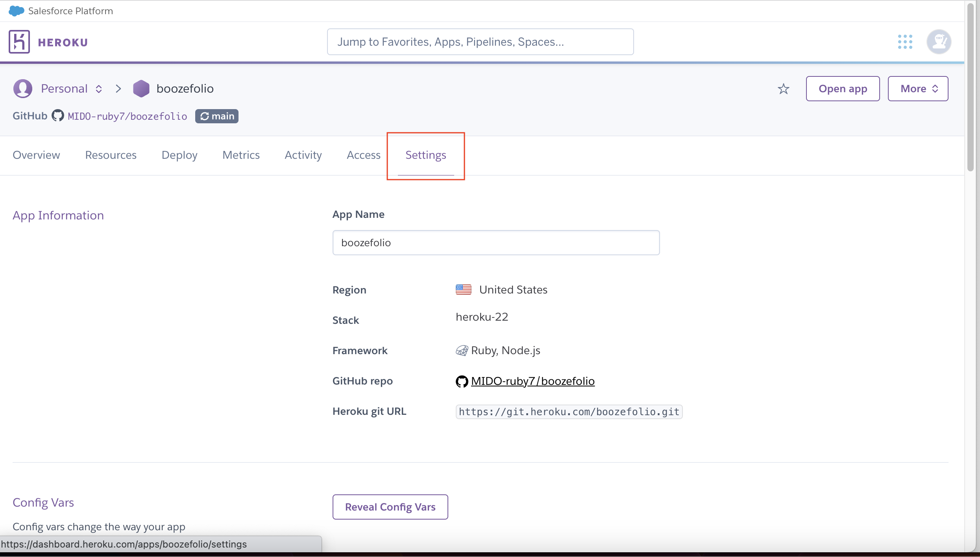Screen dimensions: 980x557
Task: Click the main branch badge
Action: click(217, 116)
